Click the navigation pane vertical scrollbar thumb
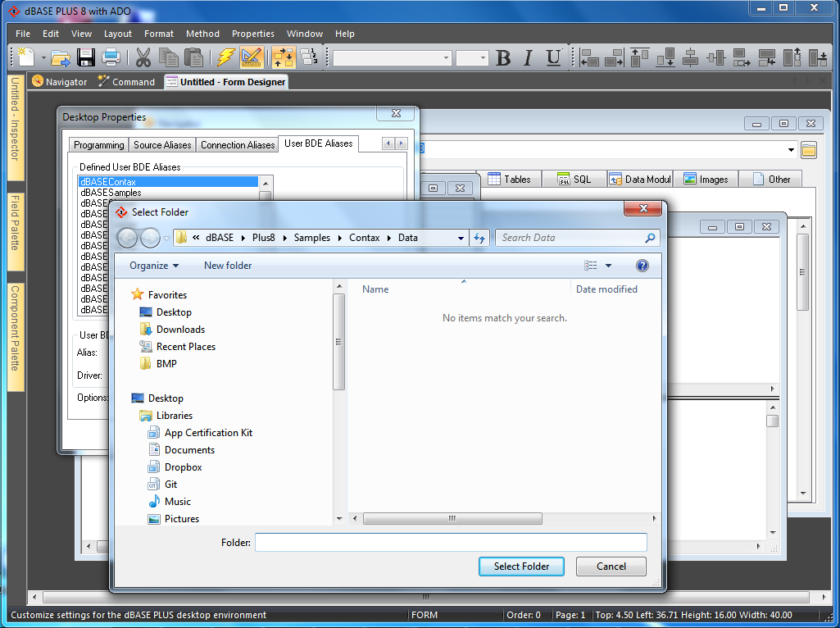This screenshot has height=628, width=840. (338, 342)
